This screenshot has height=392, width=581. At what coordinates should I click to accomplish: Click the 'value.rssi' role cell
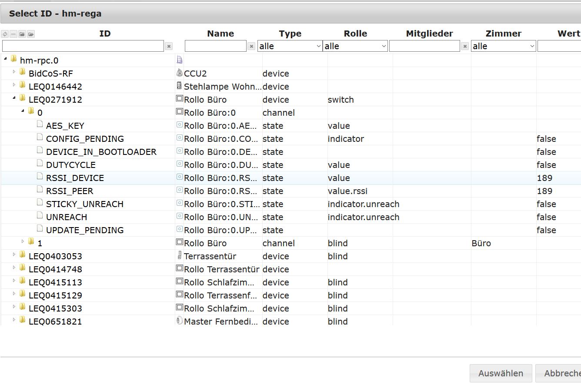click(x=347, y=191)
